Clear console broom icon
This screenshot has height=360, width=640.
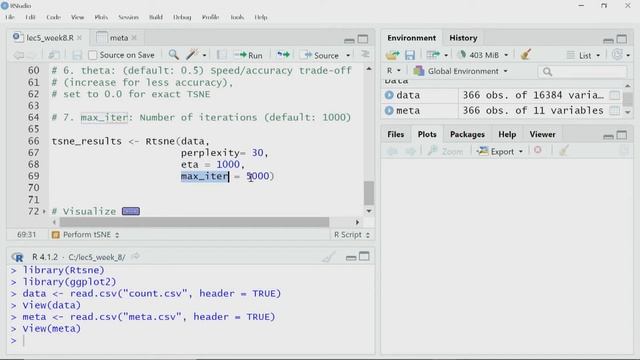(x=329, y=257)
